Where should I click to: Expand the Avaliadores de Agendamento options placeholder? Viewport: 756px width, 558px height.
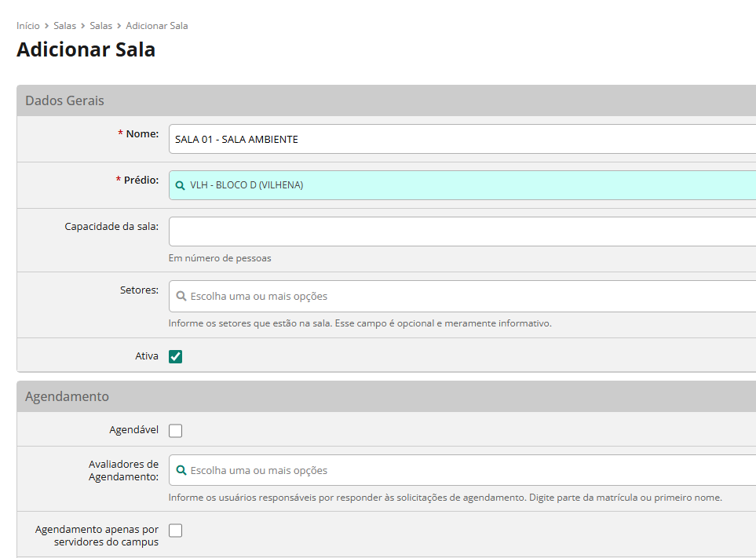tap(259, 471)
